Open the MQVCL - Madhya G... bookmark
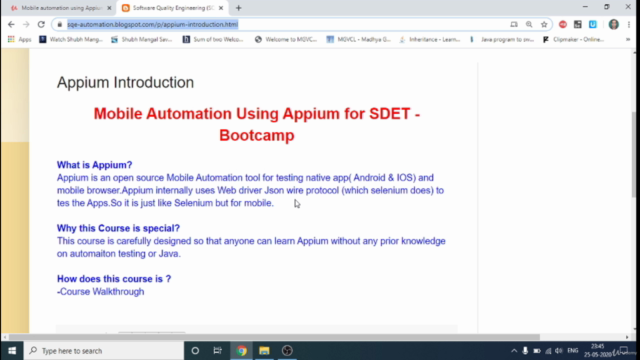640x360 pixels. point(358,39)
